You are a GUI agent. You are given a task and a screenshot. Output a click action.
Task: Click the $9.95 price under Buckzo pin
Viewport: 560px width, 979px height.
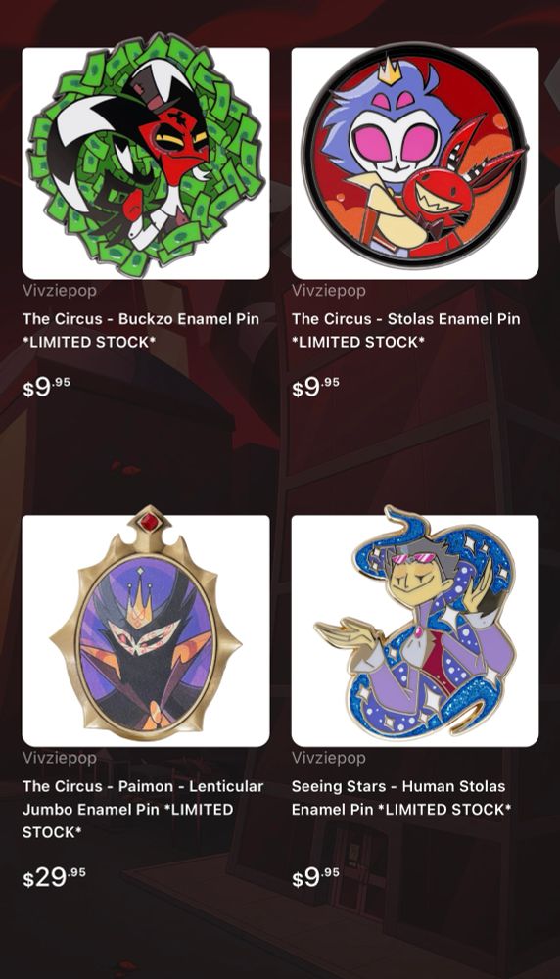pyautogui.click(x=46, y=387)
